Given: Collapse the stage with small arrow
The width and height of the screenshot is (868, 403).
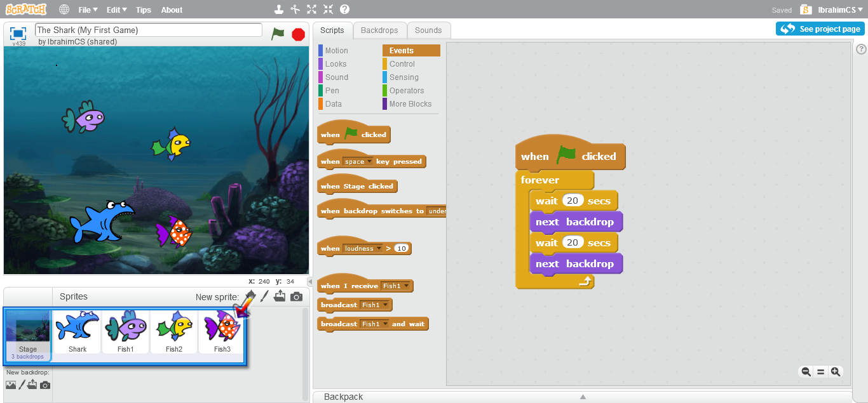Looking at the screenshot, I should click(x=310, y=281).
